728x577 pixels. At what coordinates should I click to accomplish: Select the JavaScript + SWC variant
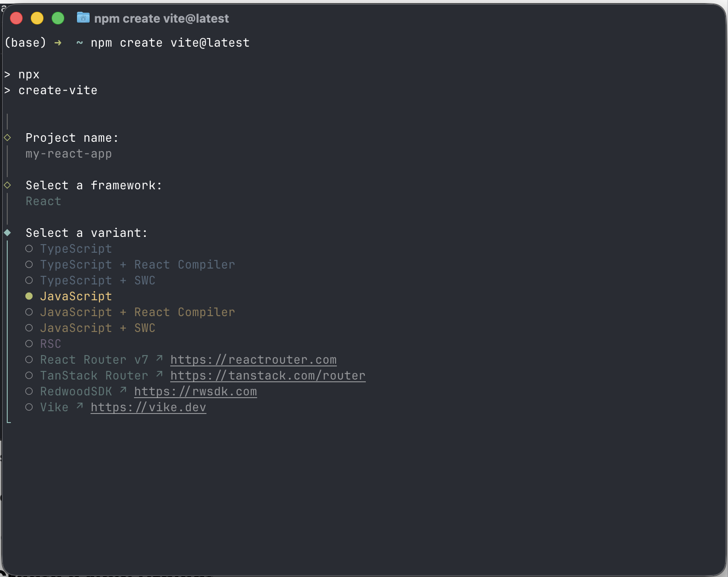click(x=97, y=327)
